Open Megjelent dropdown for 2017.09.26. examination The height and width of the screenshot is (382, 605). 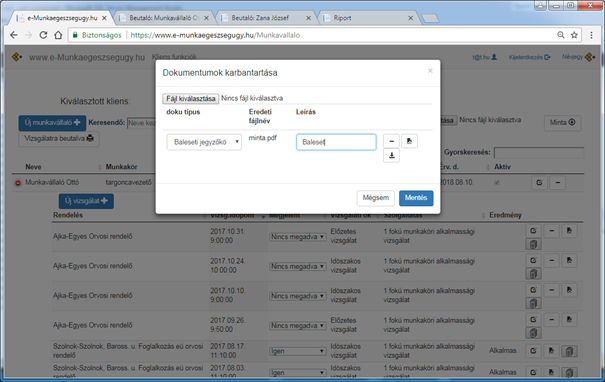coord(297,326)
